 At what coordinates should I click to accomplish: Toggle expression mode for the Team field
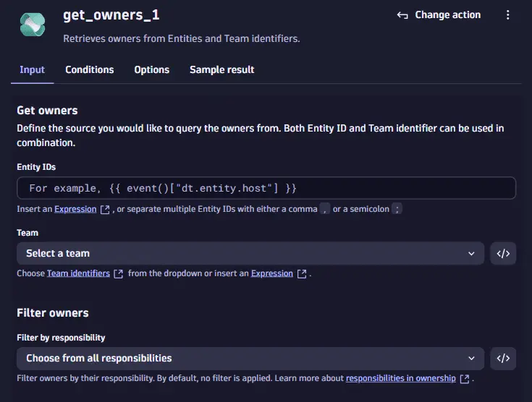click(x=503, y=254)
